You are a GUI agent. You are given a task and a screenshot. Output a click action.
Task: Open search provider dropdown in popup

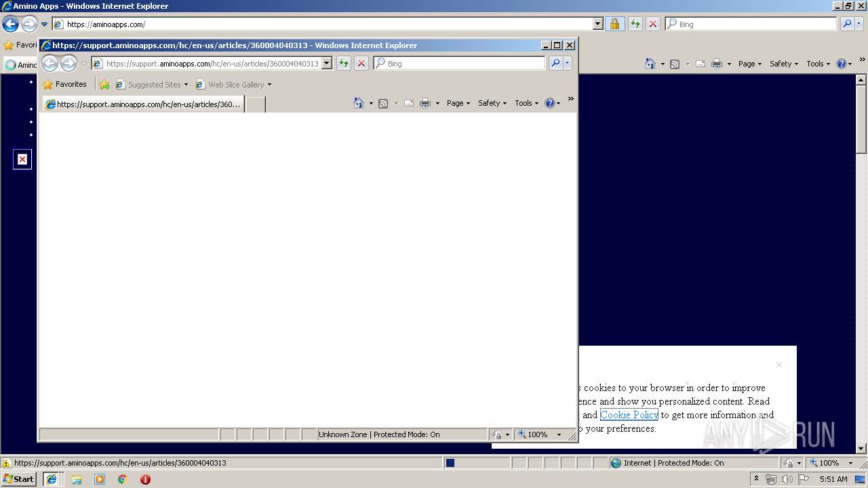[568, 63]
